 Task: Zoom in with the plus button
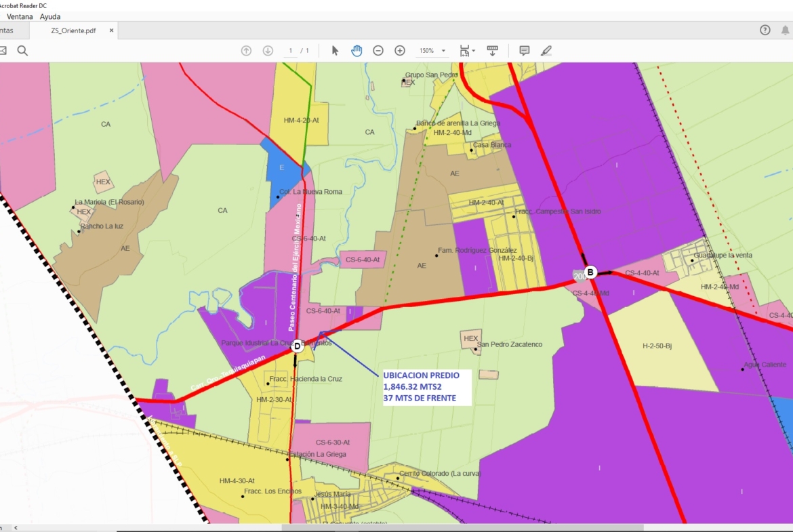tap(400, 51)
